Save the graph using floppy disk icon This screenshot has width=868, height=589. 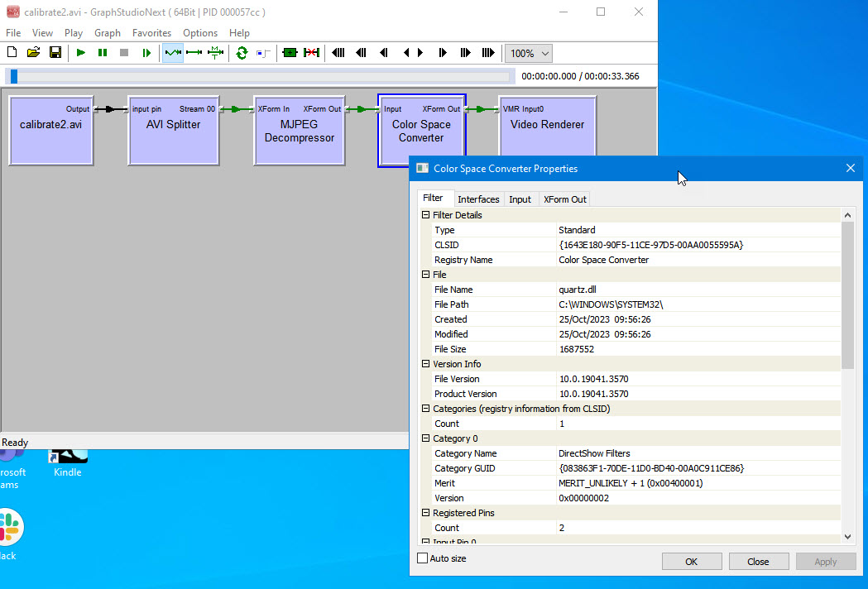[x=55, y=53]
